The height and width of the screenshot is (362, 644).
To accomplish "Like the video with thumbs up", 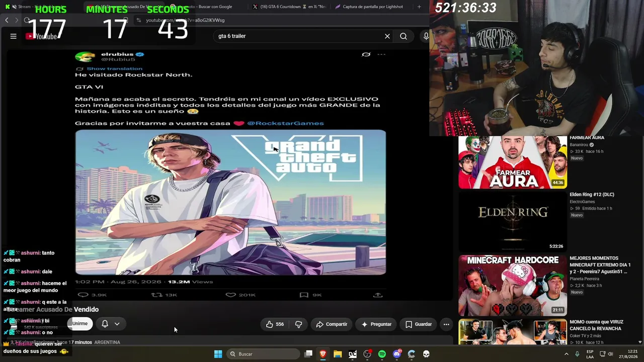I will (x=275, y=324).
